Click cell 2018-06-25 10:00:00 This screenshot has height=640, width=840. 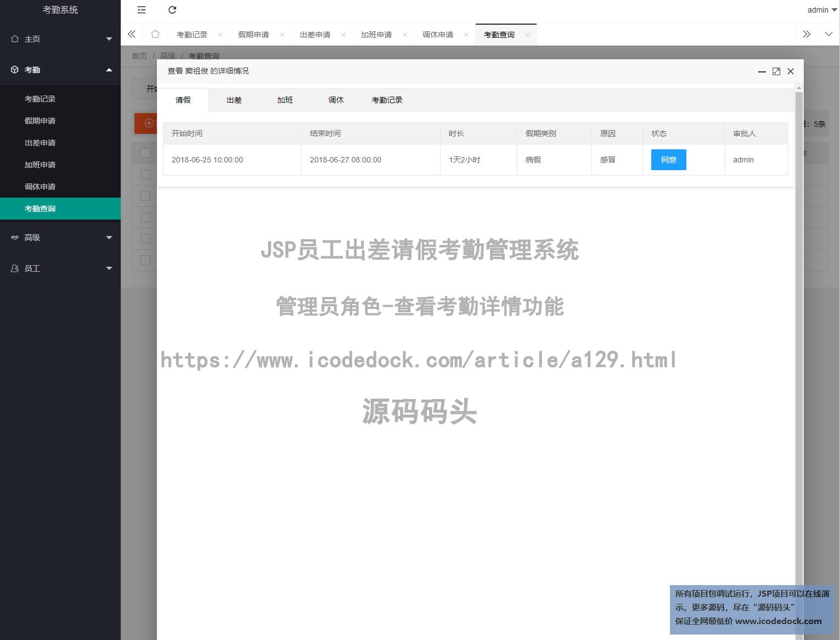(232, 160)
